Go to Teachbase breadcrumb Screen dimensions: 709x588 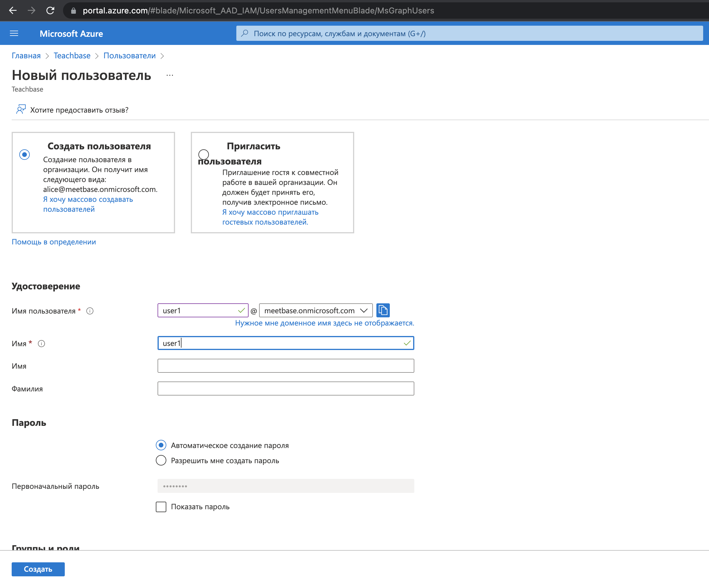72,56
